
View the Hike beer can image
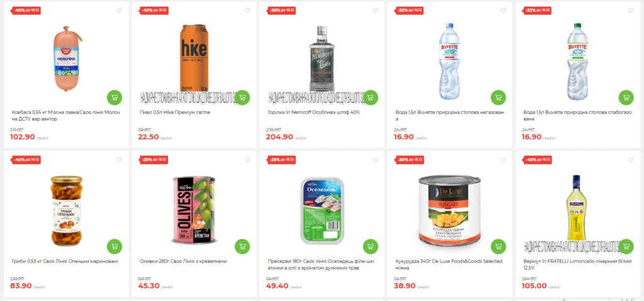point(194,58)
